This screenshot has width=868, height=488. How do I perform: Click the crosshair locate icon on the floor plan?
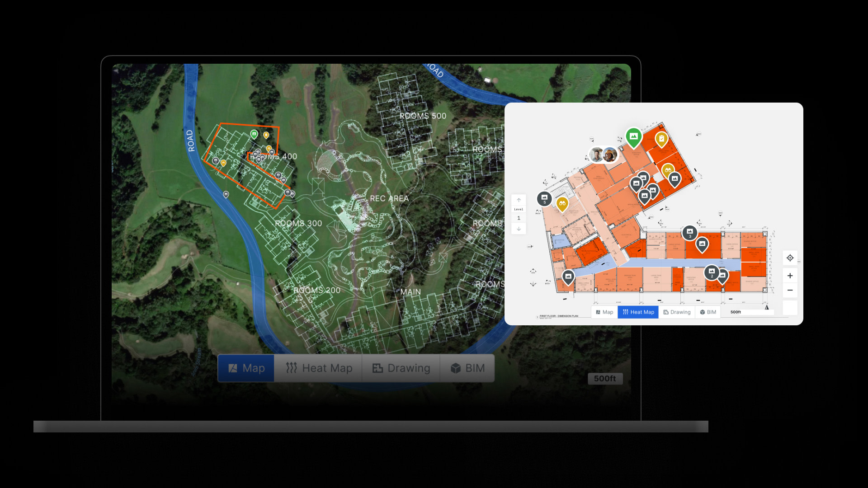(790, 258)
